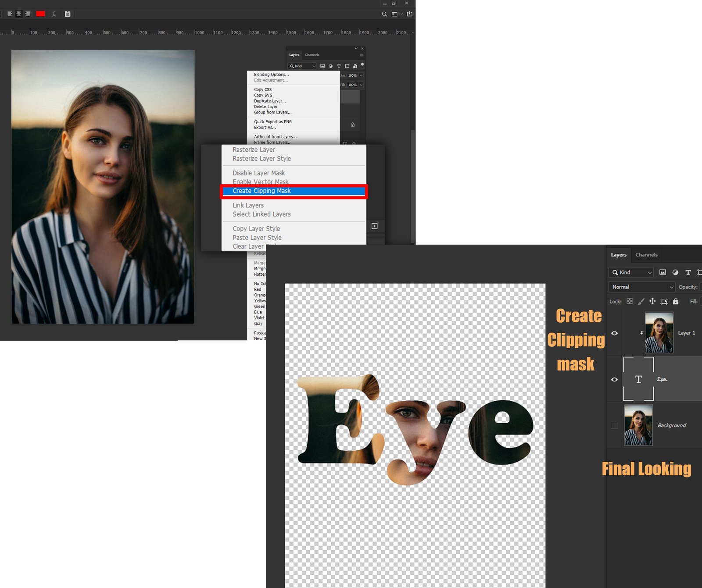This screenshot has width=702, height=588.
Task: Expand the Fill 100% dropdown arrow
Action: (x=361, y=85)
